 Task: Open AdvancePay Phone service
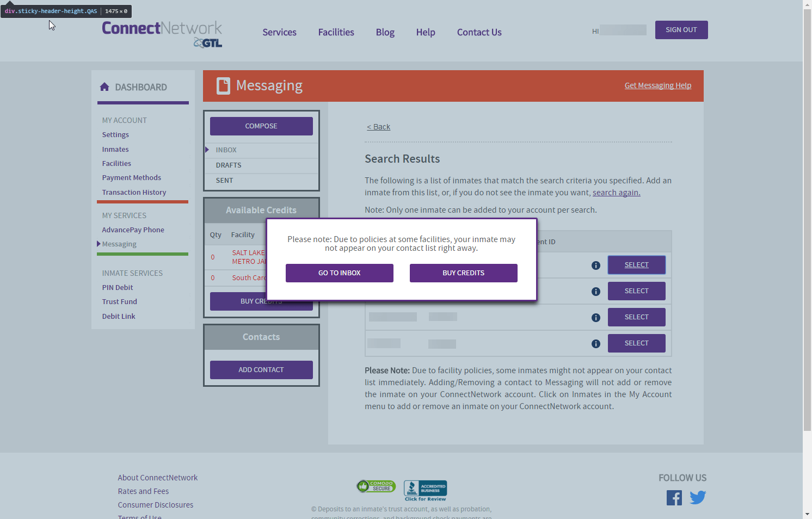pyautogui.click(x=133, y=230)
